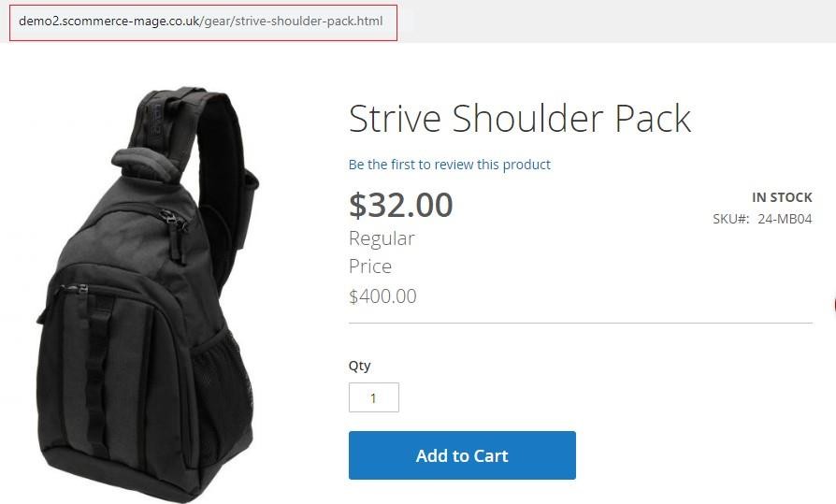Screen dimensions: 836x504
Task: Click the SKU# label text
Action: 731,219
